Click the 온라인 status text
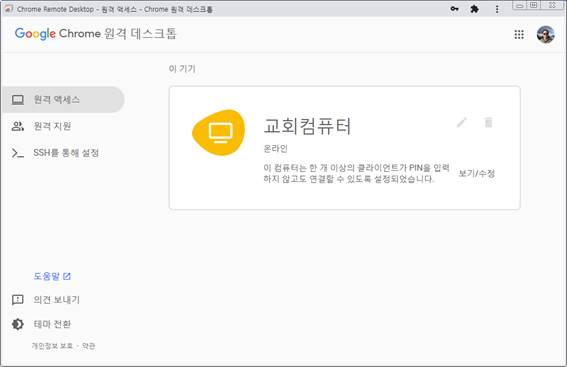 pos(276,148)
